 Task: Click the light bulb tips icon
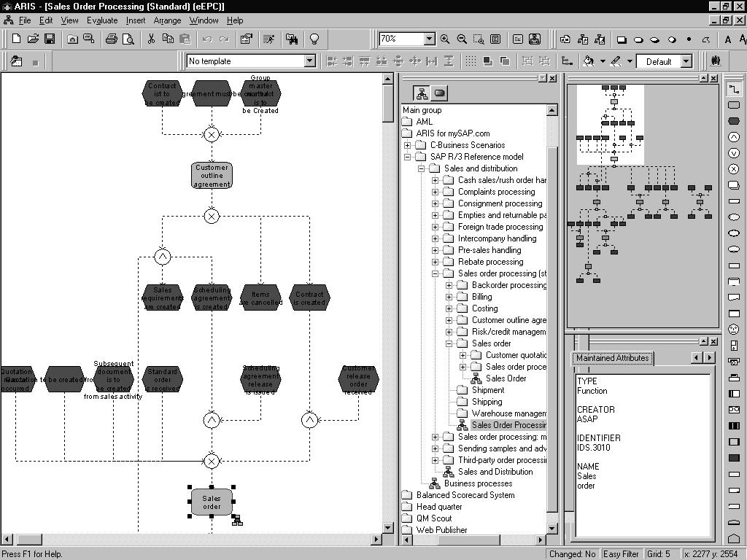coord(314,39)
